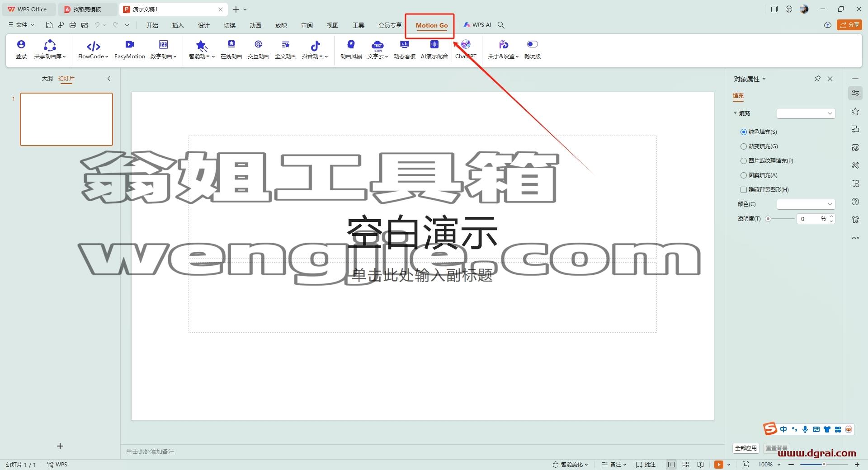868x470 pixels.
Task: Open the 动画风暴 animation storm tool
Action: 351,49
